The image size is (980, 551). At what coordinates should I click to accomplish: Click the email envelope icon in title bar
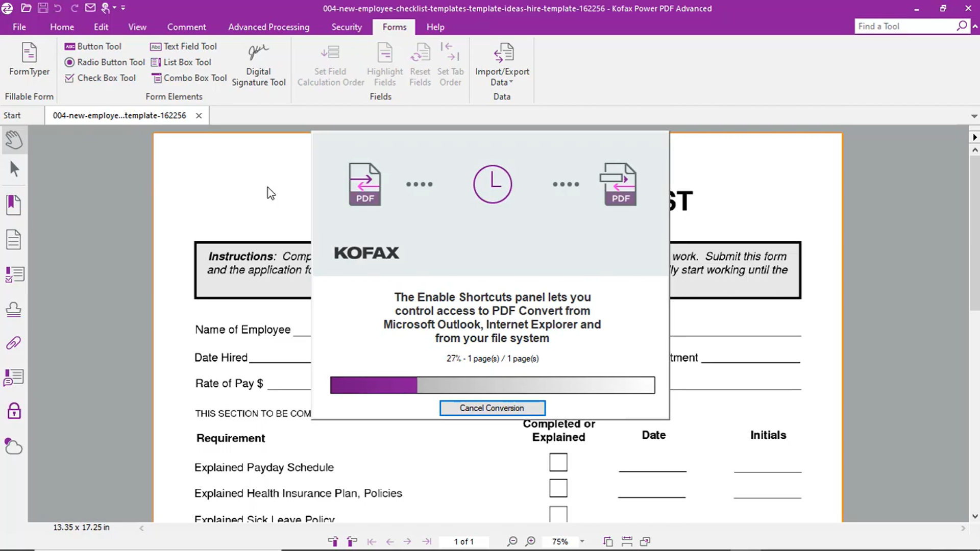click(x=90, y=8)
